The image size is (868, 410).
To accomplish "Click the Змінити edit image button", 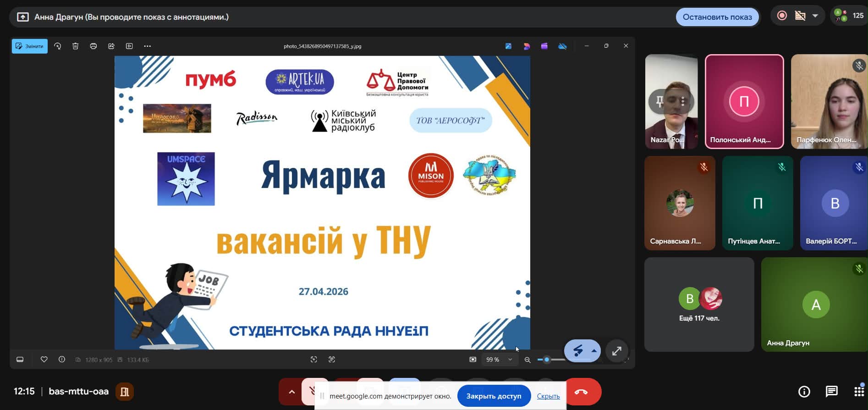I will (x=30, y=46).
